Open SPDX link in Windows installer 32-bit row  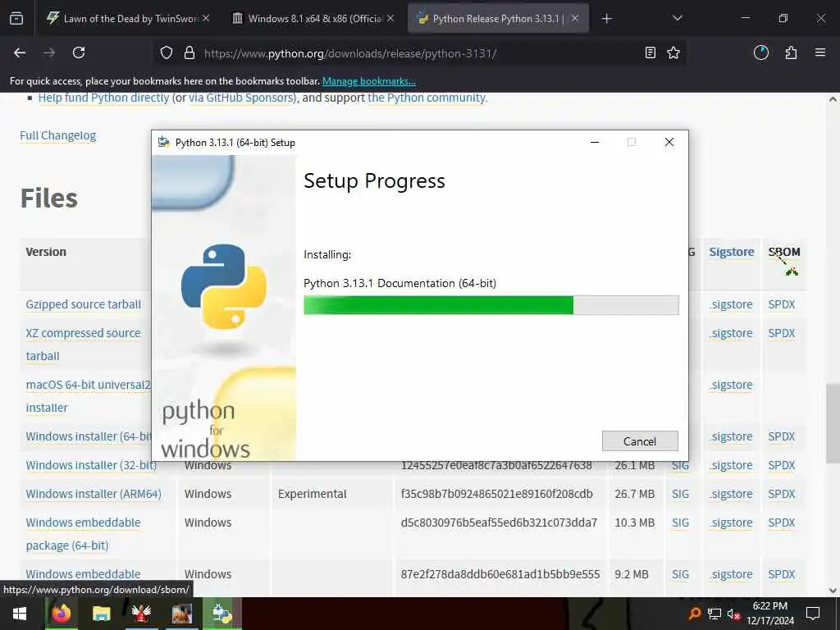click(x=781, y=465)
